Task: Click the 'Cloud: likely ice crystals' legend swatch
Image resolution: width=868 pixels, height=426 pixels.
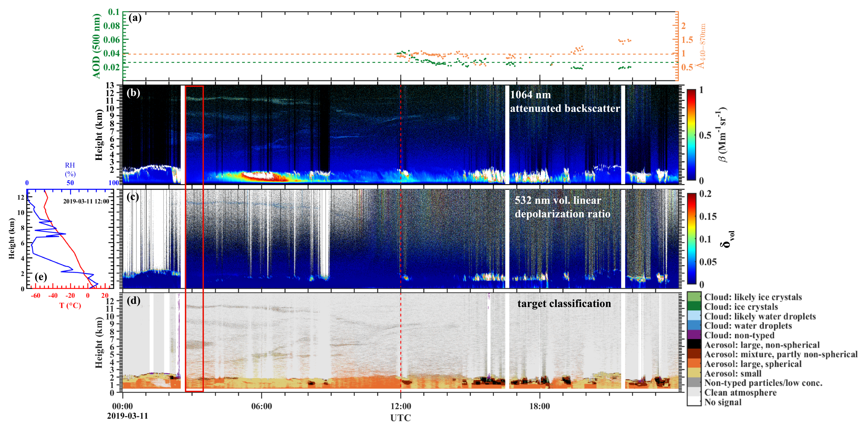Action: 694,297
